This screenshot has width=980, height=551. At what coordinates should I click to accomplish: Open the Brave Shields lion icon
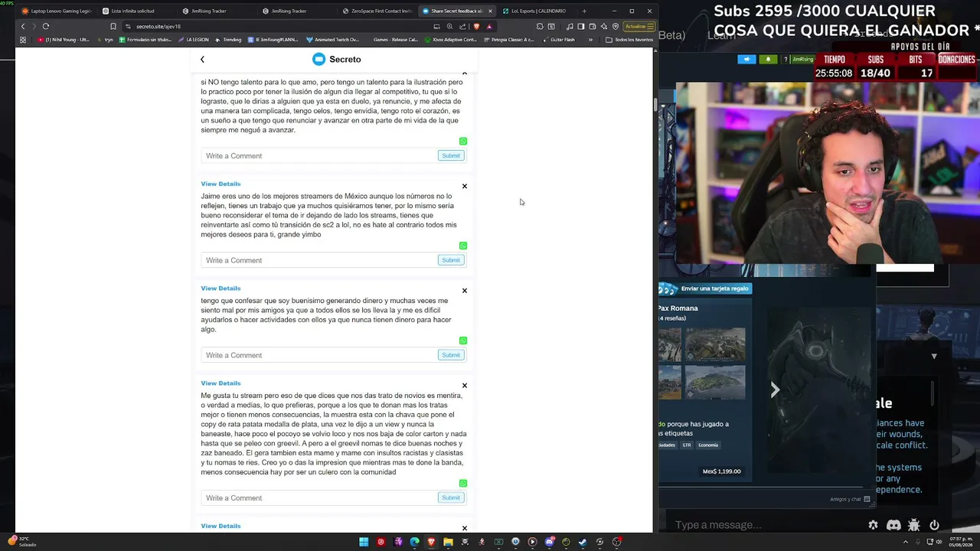click(x=477, y=26)
